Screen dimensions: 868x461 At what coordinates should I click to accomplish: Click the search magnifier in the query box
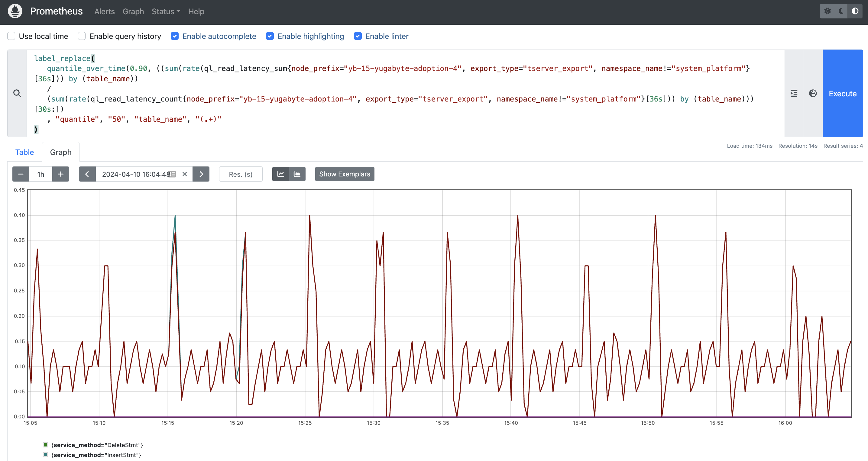point(17,93)
